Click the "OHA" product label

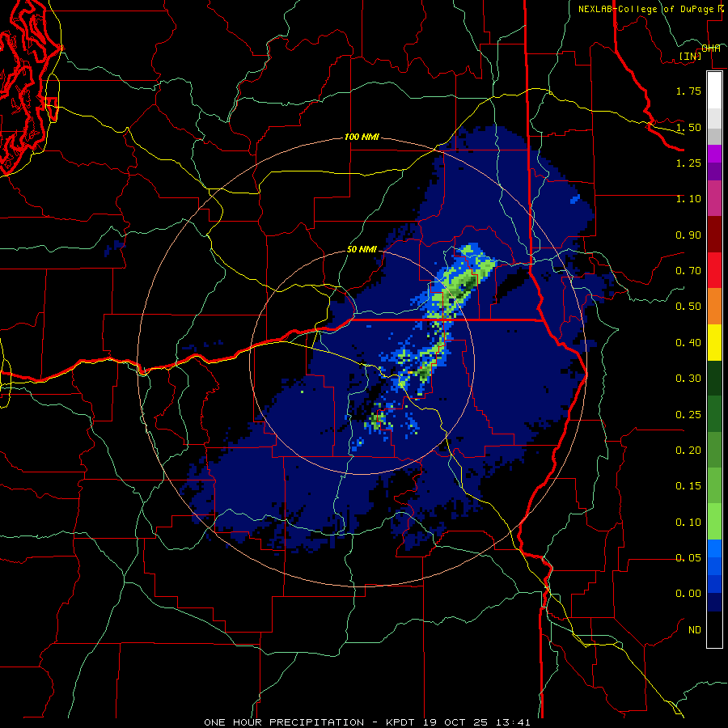(x=711, y=49)
